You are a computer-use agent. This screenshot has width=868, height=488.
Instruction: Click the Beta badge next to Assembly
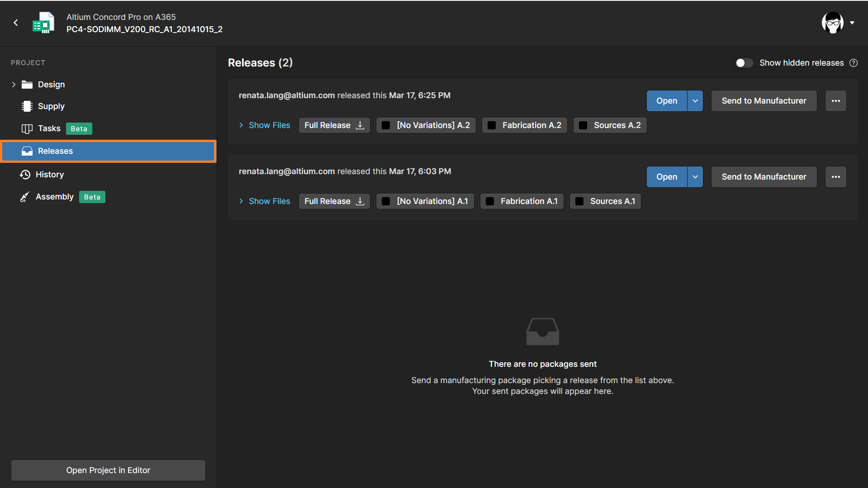(92, 197)
